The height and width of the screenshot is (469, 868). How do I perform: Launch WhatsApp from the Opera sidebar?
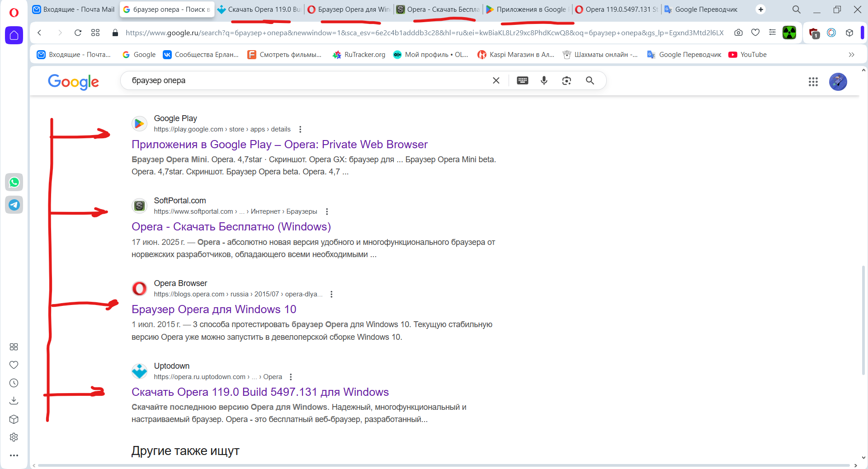14,182
